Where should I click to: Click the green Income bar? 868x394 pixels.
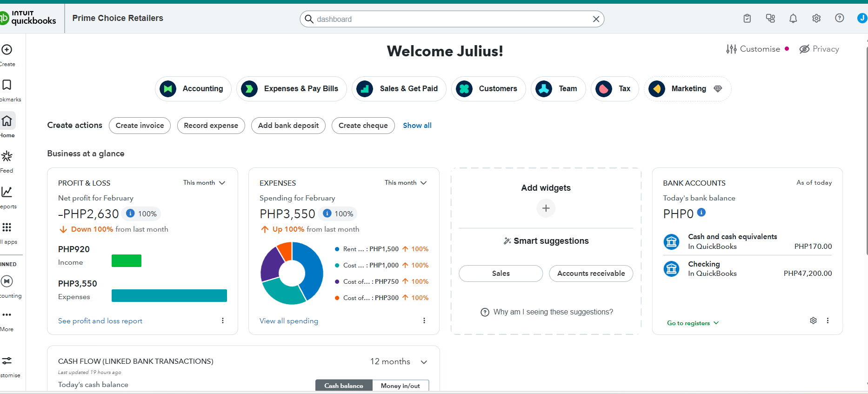[x=127, y=261]
